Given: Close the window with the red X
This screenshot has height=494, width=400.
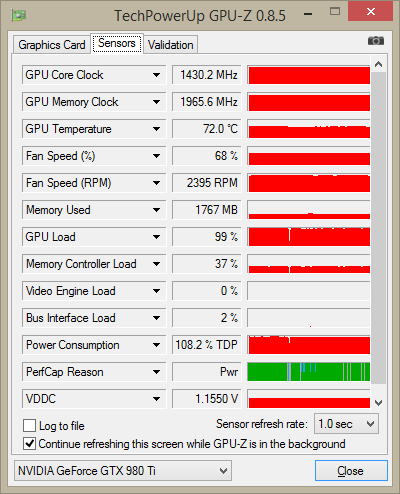Looking at the screenshot, I should tap(370, 12).
